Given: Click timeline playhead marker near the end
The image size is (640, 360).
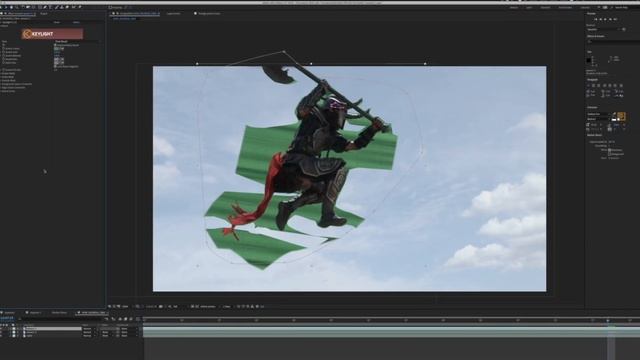Looking at the screenshot, I should pos(608,321).
